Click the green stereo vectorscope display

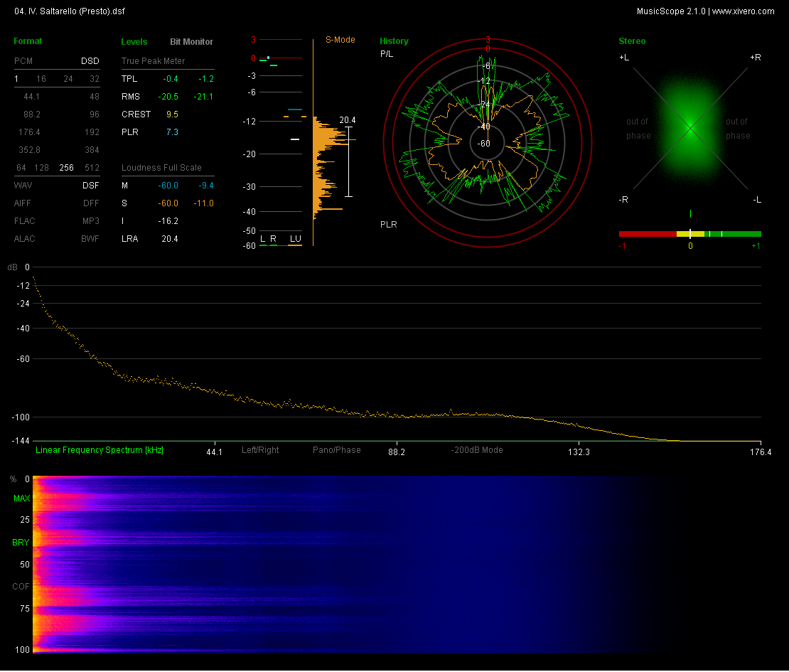689,128
